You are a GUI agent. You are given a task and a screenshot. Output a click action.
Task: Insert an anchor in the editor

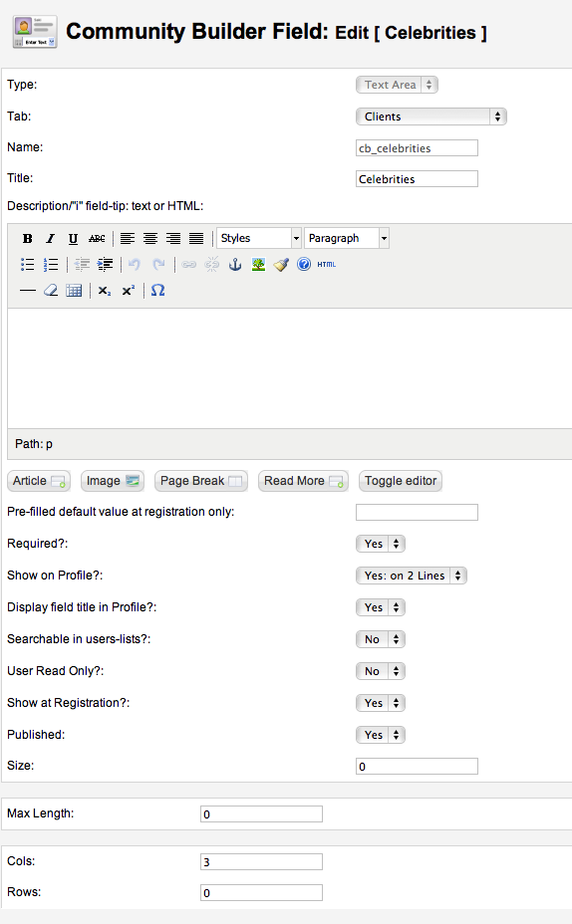point(235,265)
